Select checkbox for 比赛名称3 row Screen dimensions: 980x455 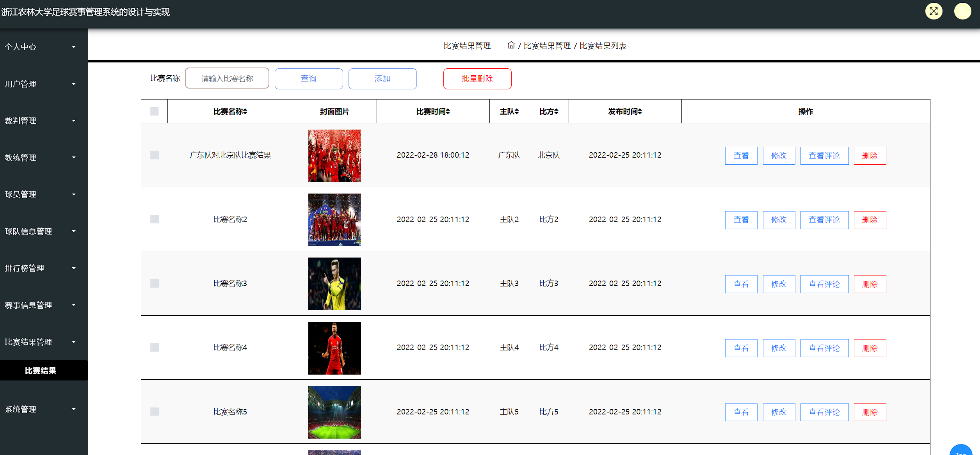click(155, 283)
